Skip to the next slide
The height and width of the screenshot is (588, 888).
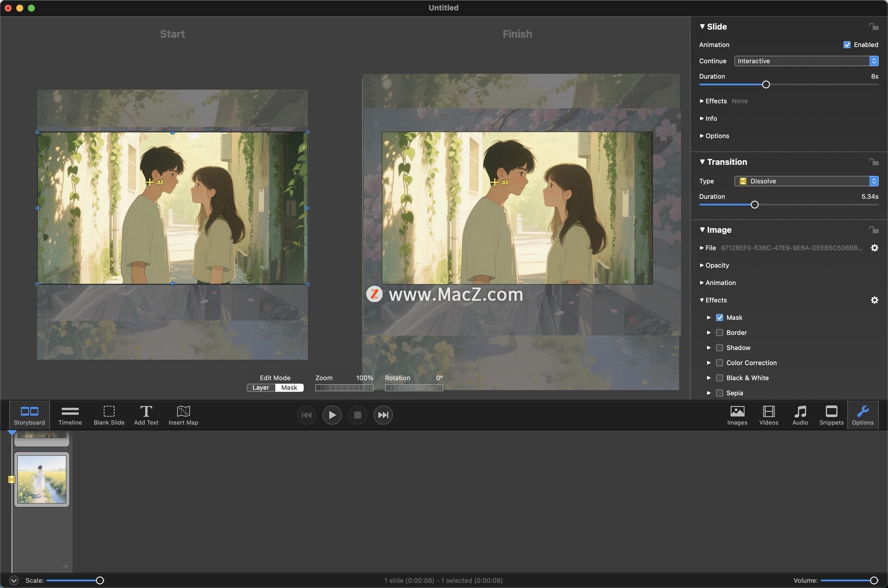(383, 415)
